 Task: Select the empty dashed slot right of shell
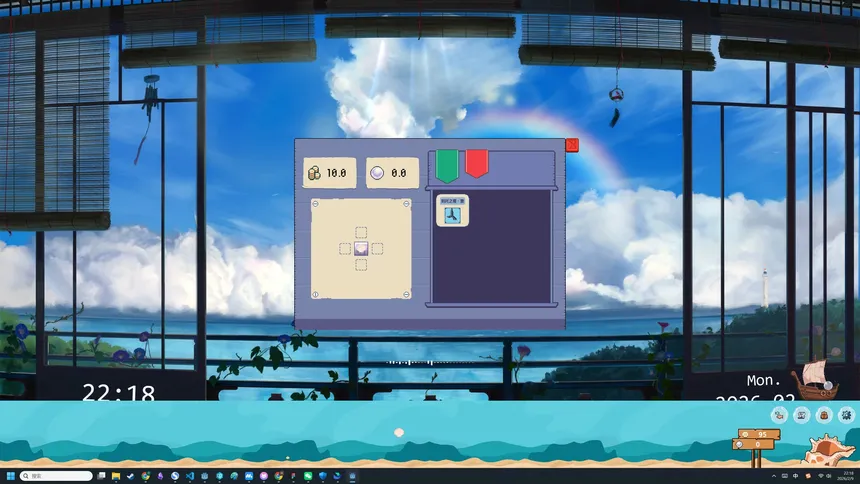[x=377, y=249]
